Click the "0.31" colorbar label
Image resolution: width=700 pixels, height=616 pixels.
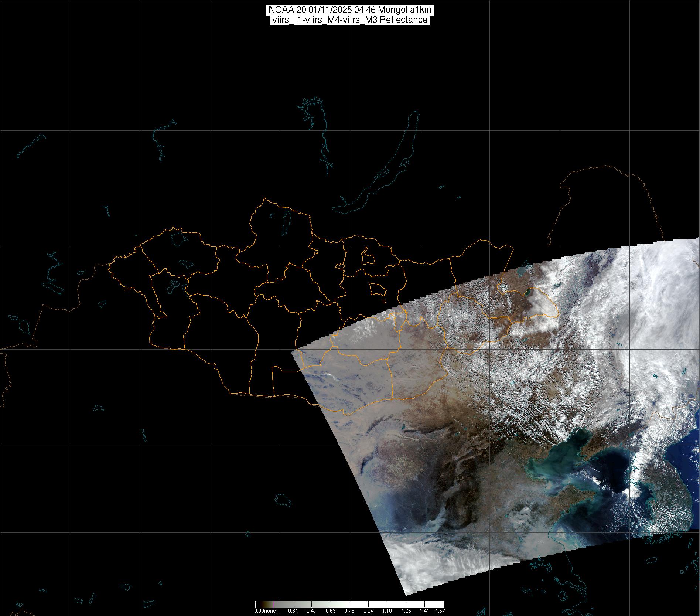coord(293,611)
